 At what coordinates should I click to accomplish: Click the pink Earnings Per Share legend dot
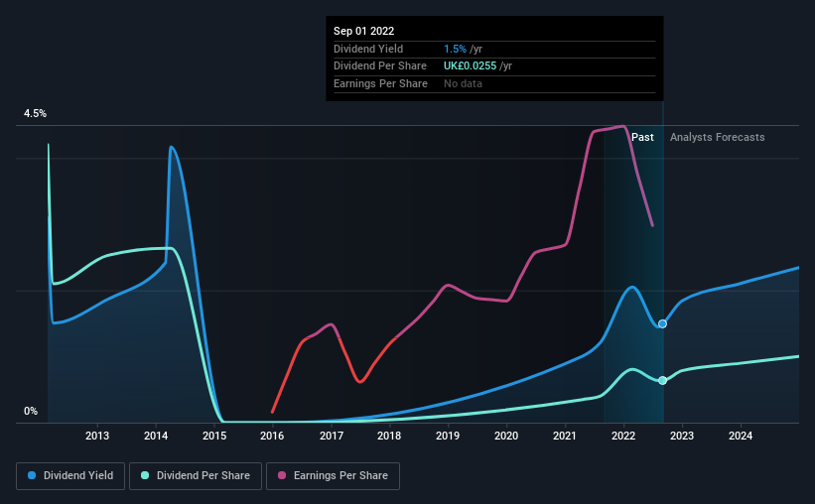pyautogui.click(x=282, y=475)
